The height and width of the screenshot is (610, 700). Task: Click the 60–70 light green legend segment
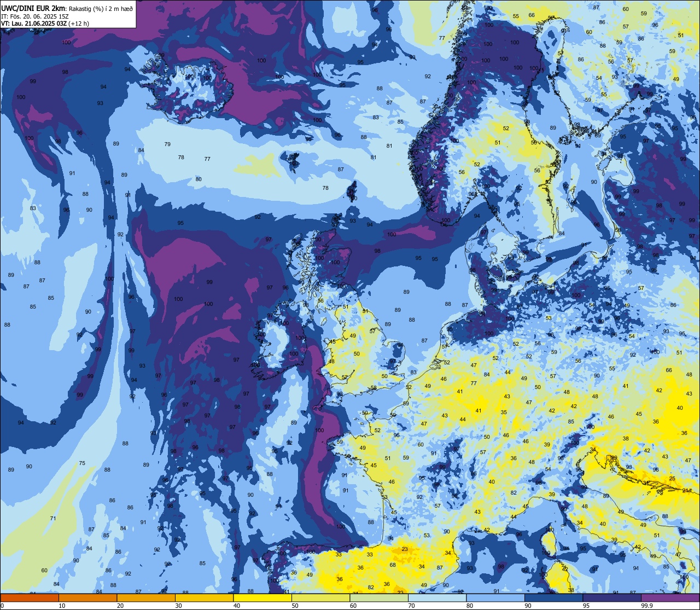click(x=379, y=597)
